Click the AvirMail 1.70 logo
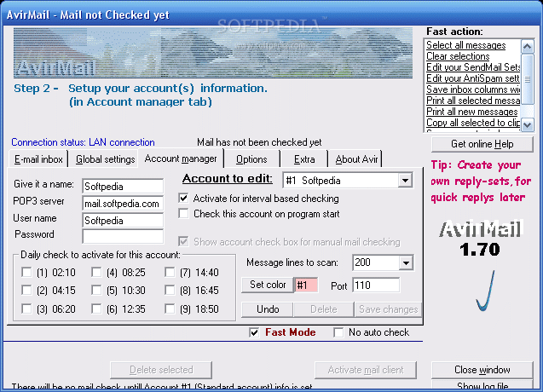The height and width of the screenshot is (392, 543). (x=480, y=239)
